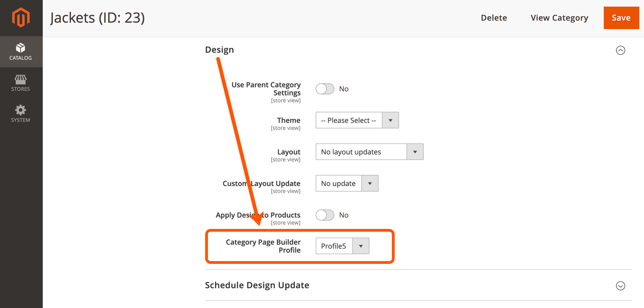
Task: Open the Theme dropdown
Action: tap(349, 120)
